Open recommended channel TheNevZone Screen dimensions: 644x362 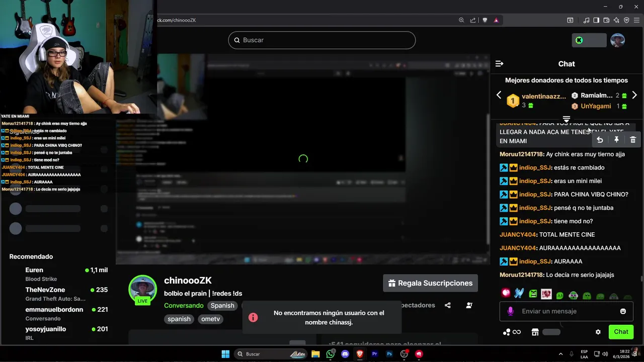[58, 294]
